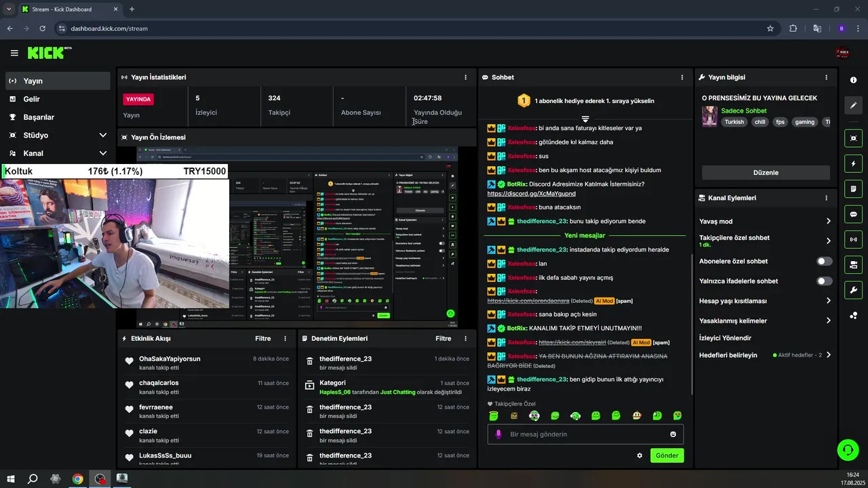Open Chrome extensions puzzle icon
Image resolution: width=868 pixels, height=488 pixels.
tap(793, 28)
